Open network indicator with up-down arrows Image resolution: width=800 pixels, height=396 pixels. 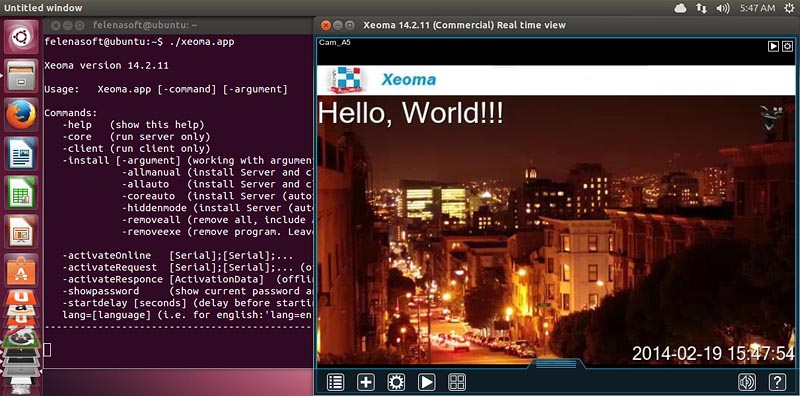[701, 8]
